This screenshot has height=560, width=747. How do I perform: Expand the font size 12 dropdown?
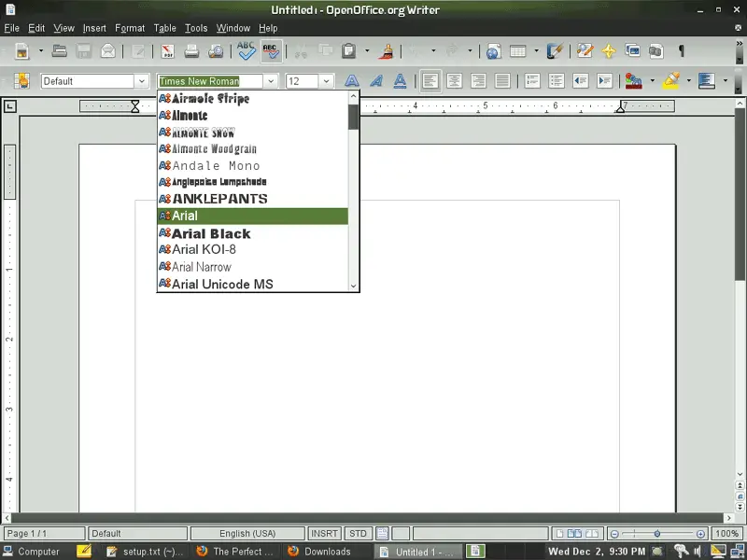(x=326, y=81)
